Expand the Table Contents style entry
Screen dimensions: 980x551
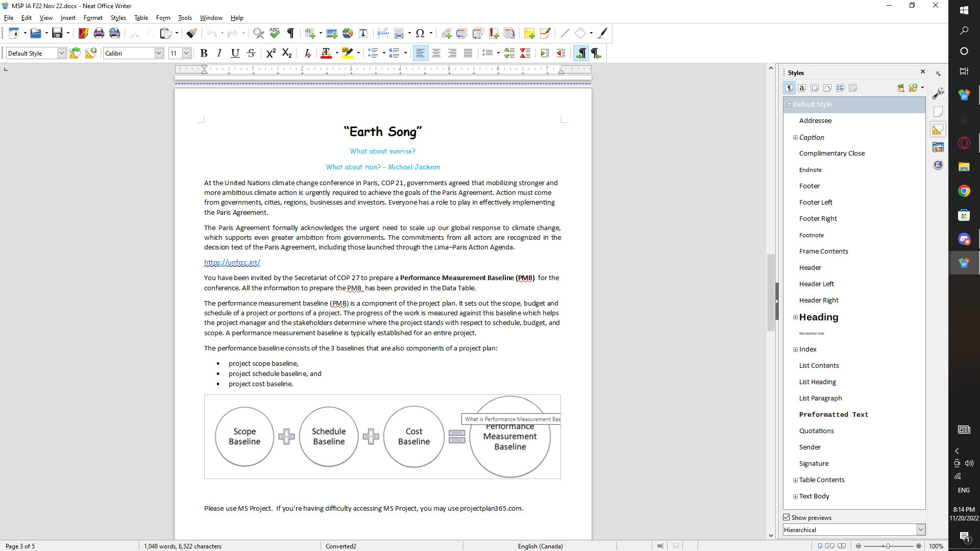pyautogui.click(x=795, y=480)
